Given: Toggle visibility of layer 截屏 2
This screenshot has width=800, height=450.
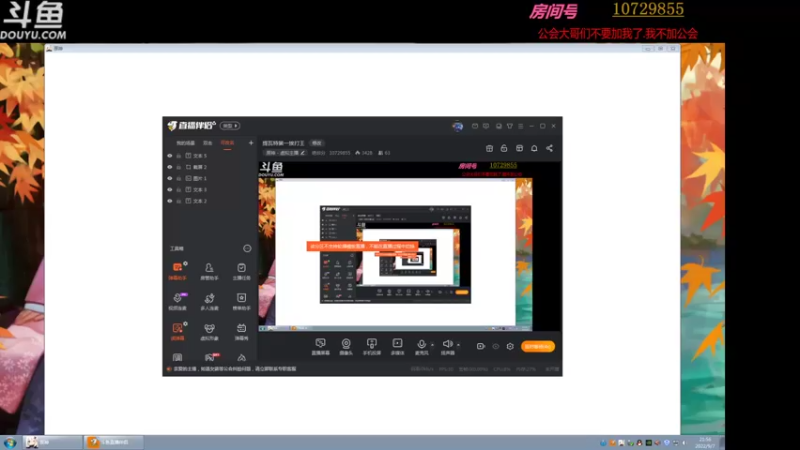Looking at the screenshot, I should (170, 167).
